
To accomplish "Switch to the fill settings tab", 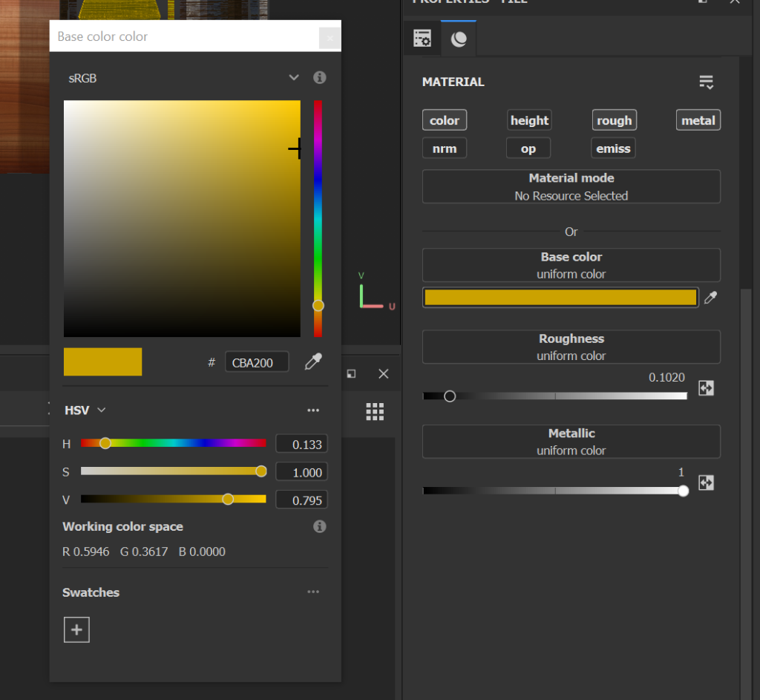I will click(x=422, y=39).
